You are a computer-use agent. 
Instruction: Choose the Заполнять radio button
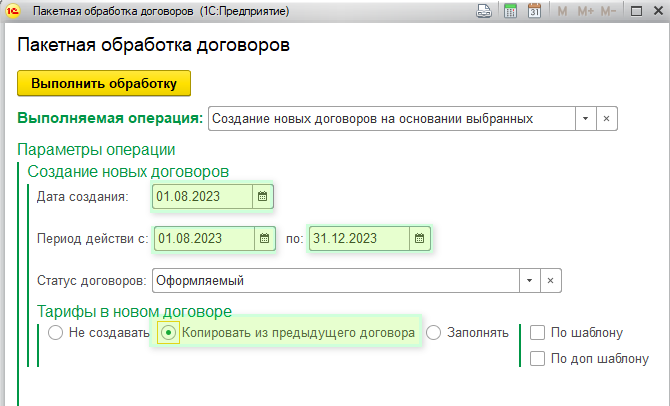[x=435, y=332]
